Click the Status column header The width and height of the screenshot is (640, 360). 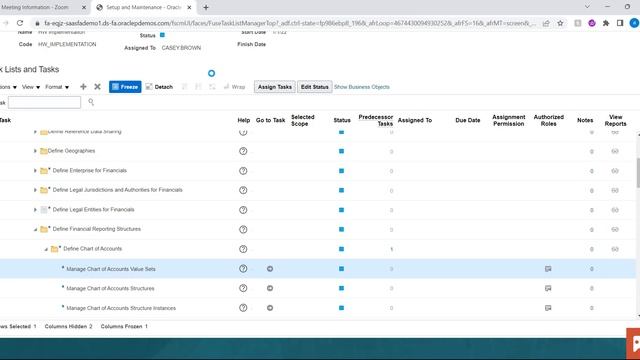pyautogui.click(x=342, y=120)
